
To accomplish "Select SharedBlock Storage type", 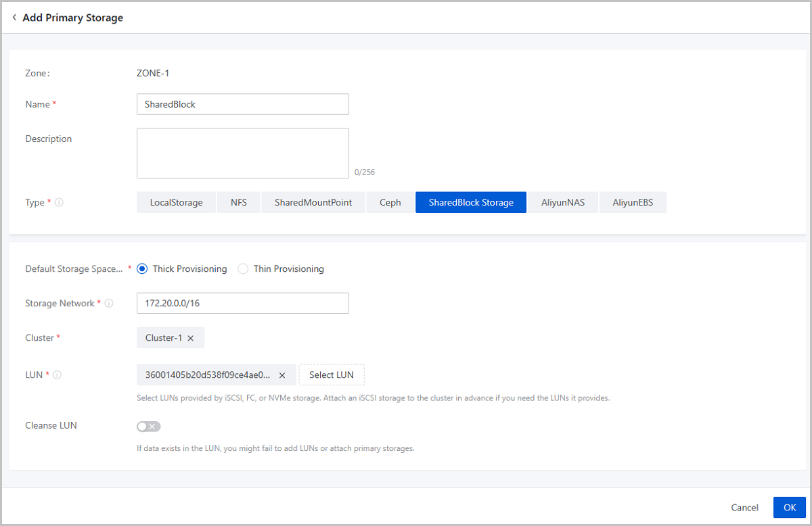I will coord(470,202).
